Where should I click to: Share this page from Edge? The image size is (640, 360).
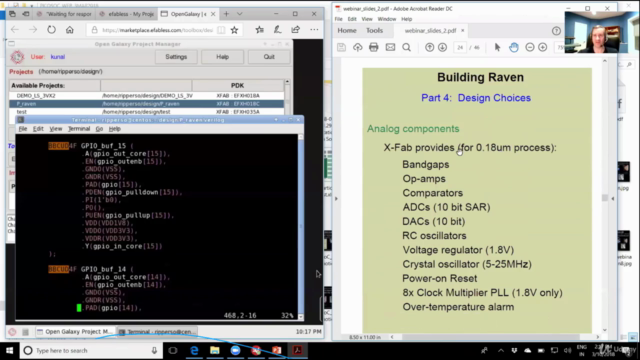pyautogui.click(x=296, y=29)
